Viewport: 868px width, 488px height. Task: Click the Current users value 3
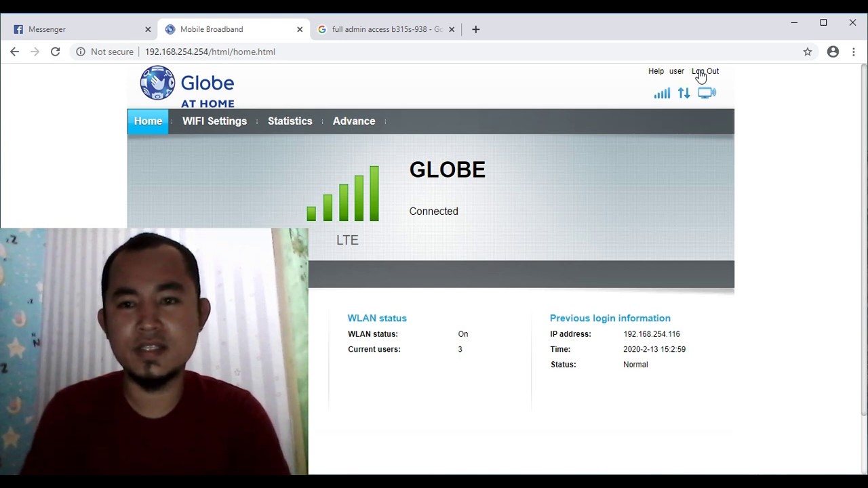pos(460,349)
